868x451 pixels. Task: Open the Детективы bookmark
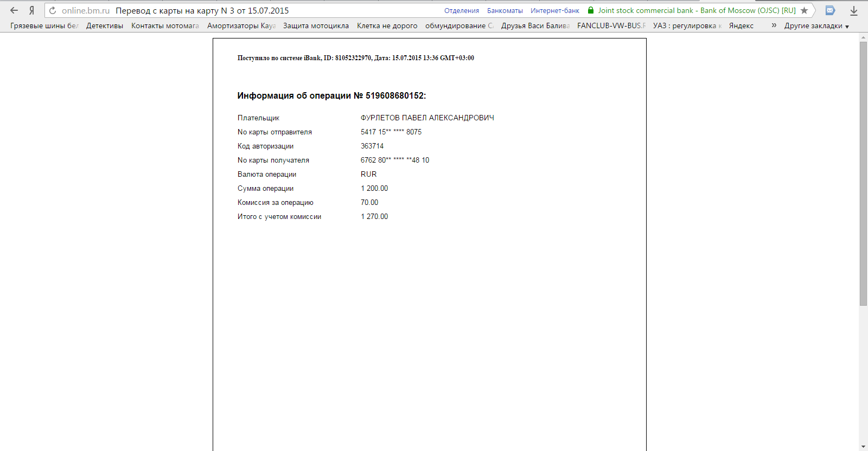pos(104,25)
